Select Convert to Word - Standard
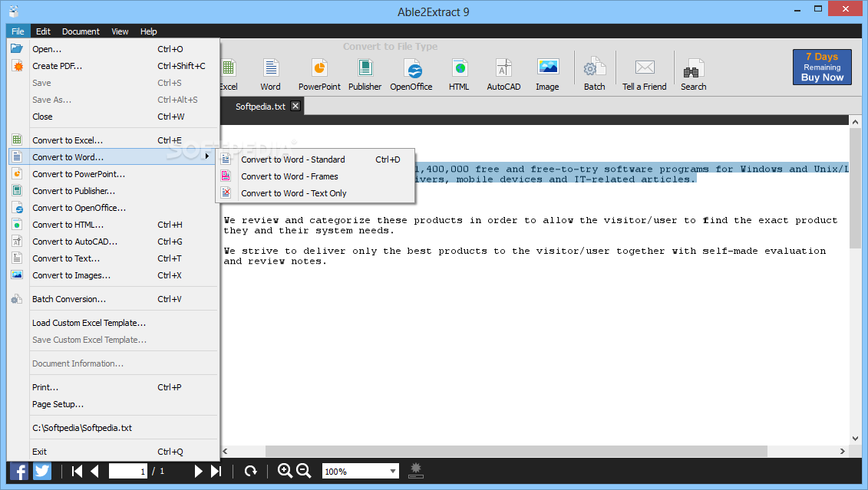 point(315,159)
